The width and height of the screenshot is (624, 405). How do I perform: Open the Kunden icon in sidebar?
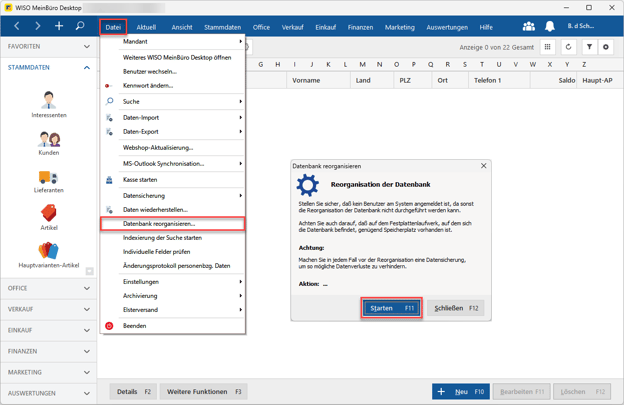(x=48, y=138)
